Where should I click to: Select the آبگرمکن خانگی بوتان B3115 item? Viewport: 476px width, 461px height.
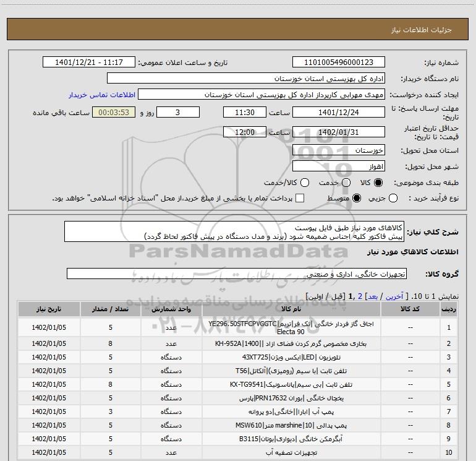pos(291,439)
